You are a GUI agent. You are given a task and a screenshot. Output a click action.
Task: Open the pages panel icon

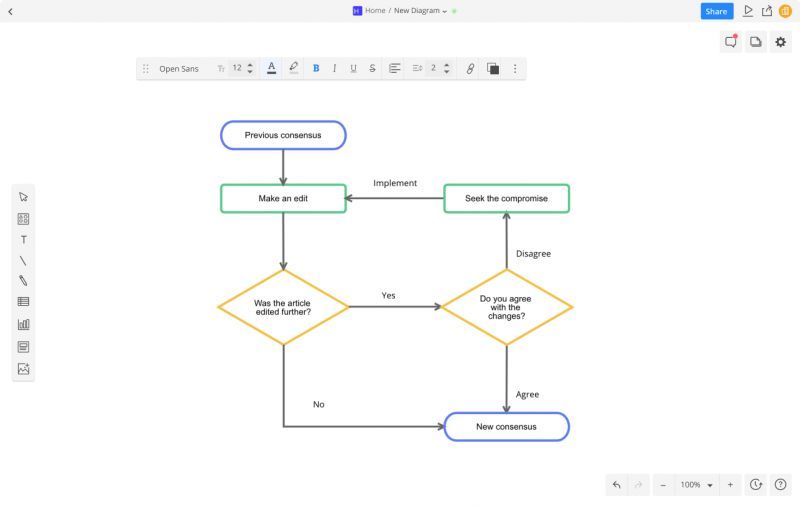[x=756, y=42]
